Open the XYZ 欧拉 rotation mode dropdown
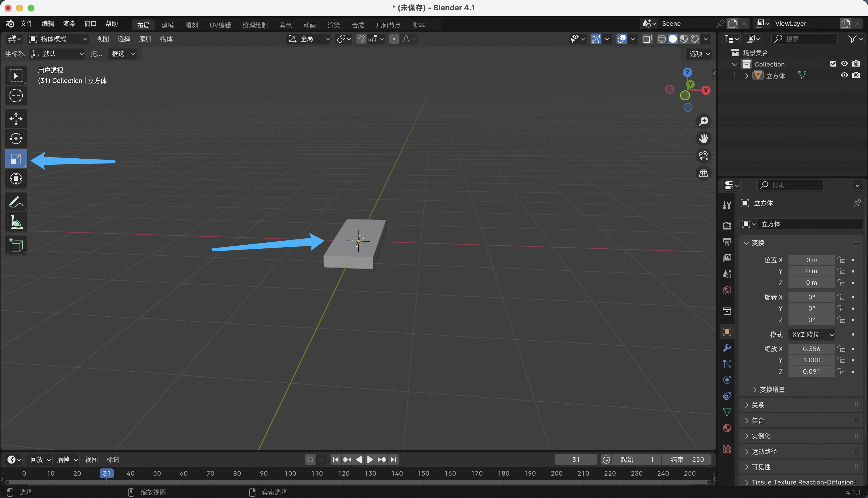This screenshot has width=868, height=498. pos(812,334)
